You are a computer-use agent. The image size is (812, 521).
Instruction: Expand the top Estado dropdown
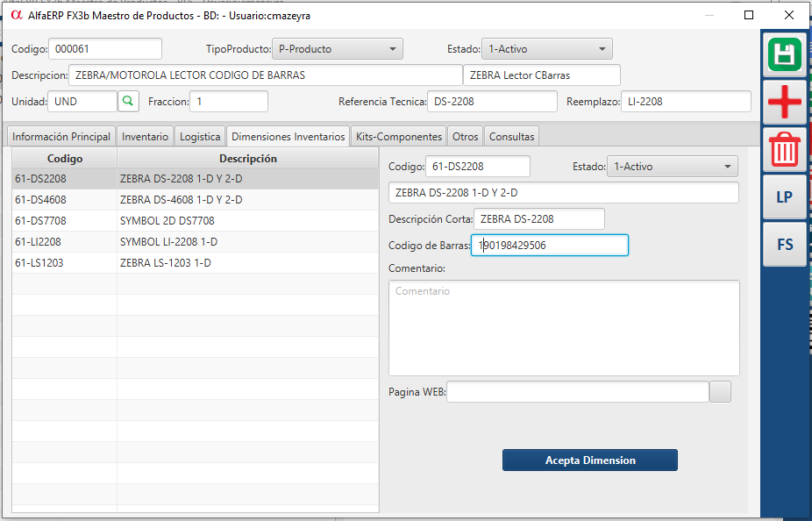(546, 49)
